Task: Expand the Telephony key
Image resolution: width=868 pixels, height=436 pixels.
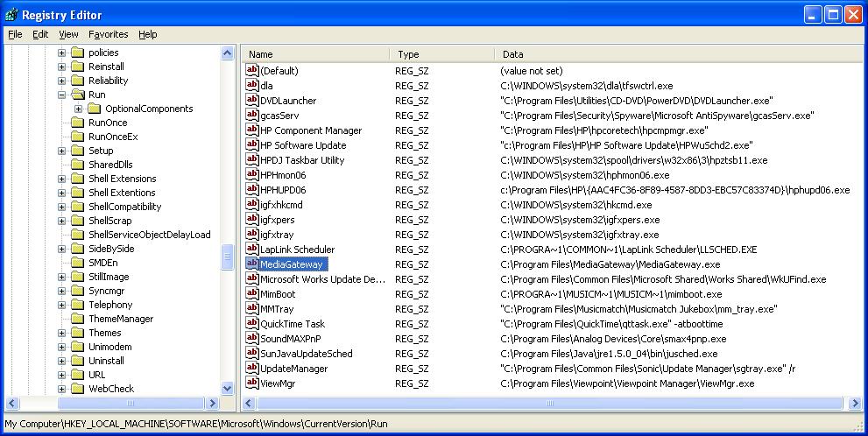Action: 61,305
